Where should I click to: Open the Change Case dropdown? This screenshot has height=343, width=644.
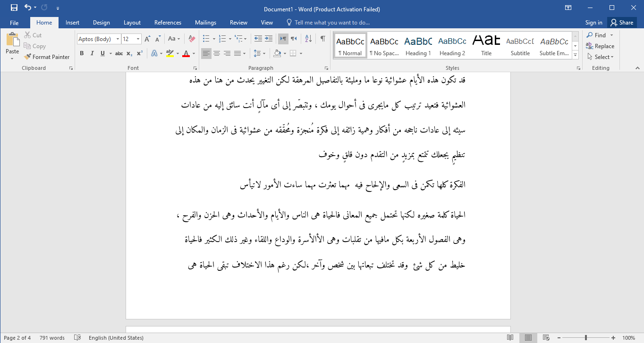[178, 39]
